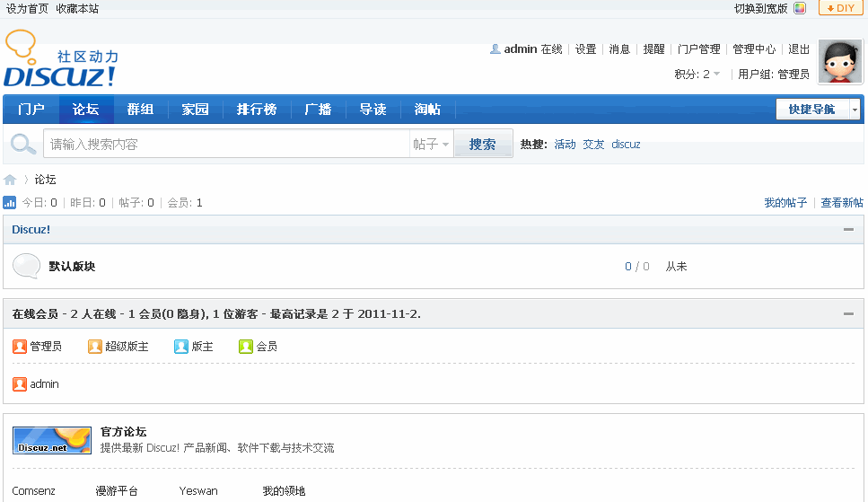Open the Yeswan friend link
The width and height of the screenshot is (868, 502).
pos(198,491)
